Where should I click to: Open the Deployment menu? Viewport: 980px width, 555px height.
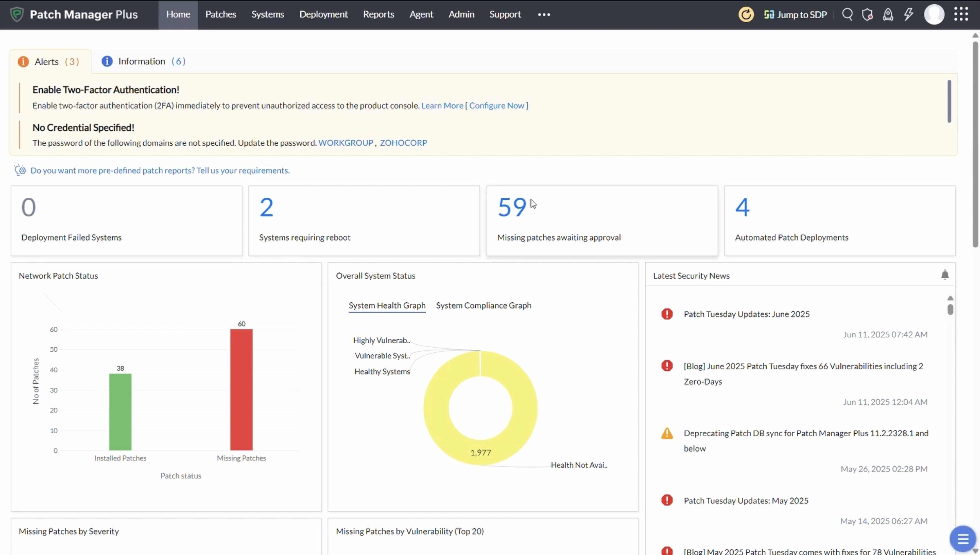pos(323,15)
